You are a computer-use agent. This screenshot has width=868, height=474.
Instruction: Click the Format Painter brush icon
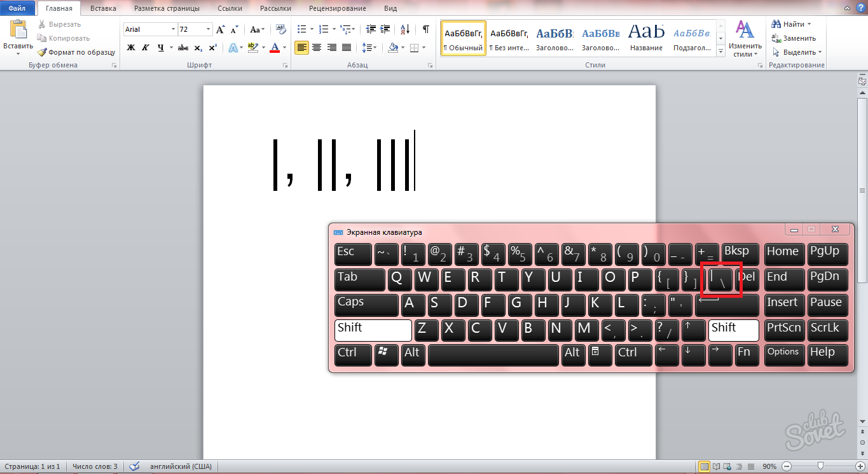(x=43, y=53)
